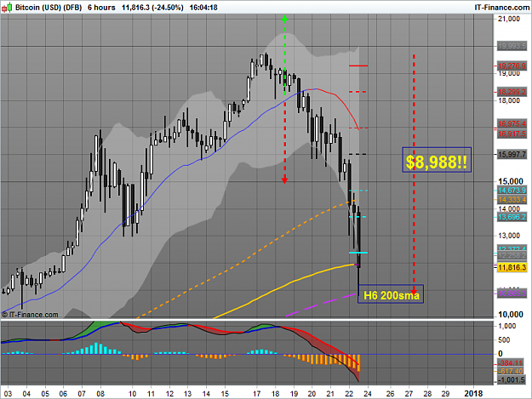This screenshot has height=399, width=532.
Task: Click the yellow 11,816.3 current price tag
Action: [512, 267]
